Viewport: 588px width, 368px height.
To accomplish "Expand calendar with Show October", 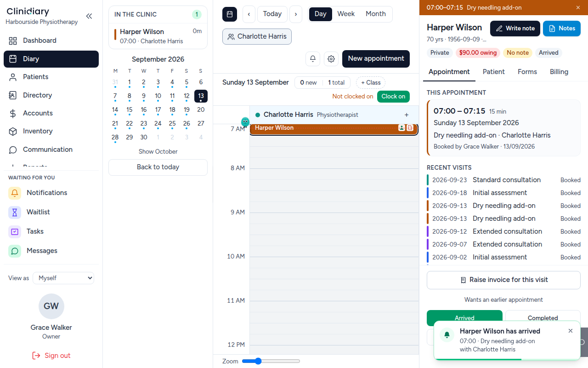I will [x=158, y=152].
